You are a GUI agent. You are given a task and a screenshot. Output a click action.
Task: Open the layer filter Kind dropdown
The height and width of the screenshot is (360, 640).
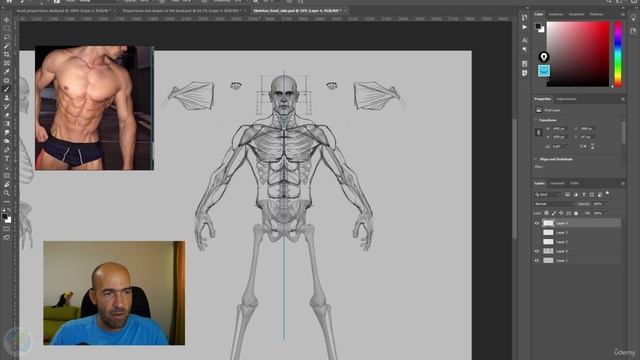(548, 195)
